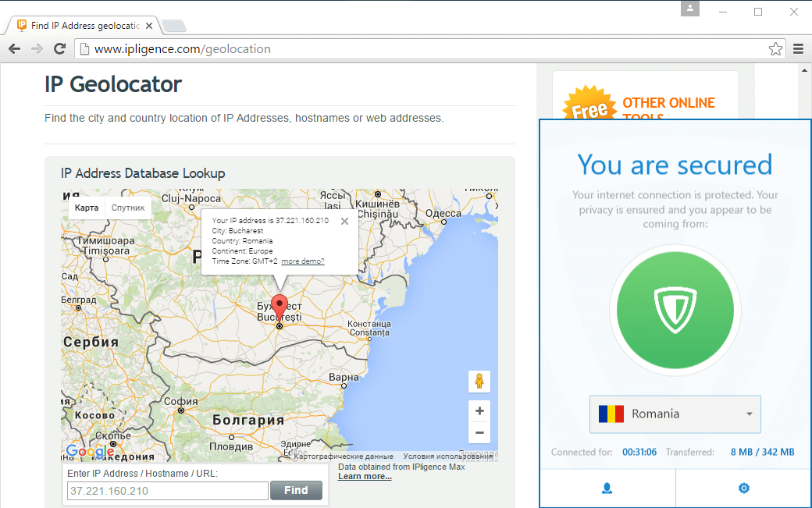The image size is (812, 508).
Task: Click the Romanian flag in the country selector
Action: click(611, 414)
